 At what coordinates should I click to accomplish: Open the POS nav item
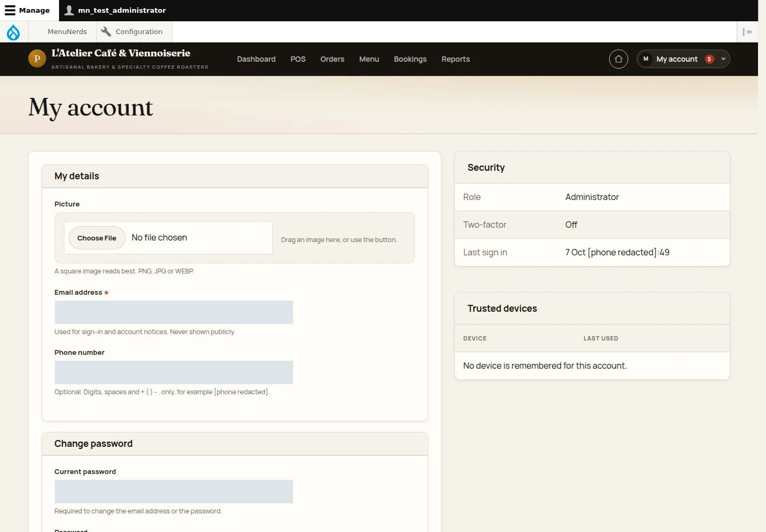pyautogui.click(x=298, y=59)
